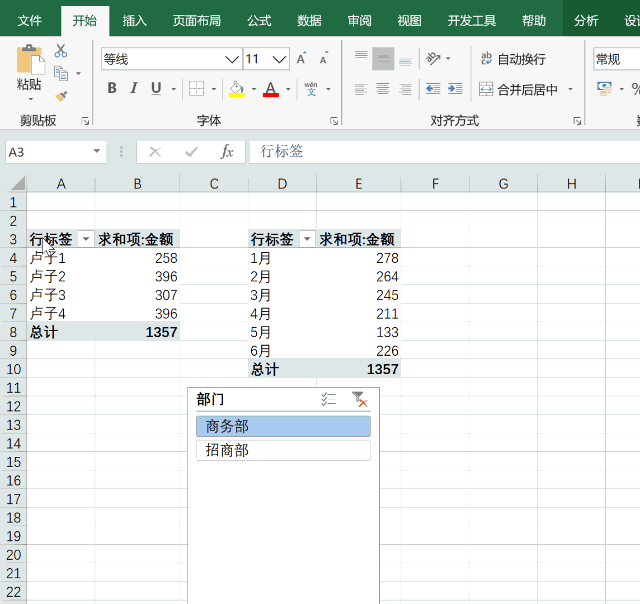Apply the yellow fill color
This screenshot has height=604, width=640.
(236, 89)
